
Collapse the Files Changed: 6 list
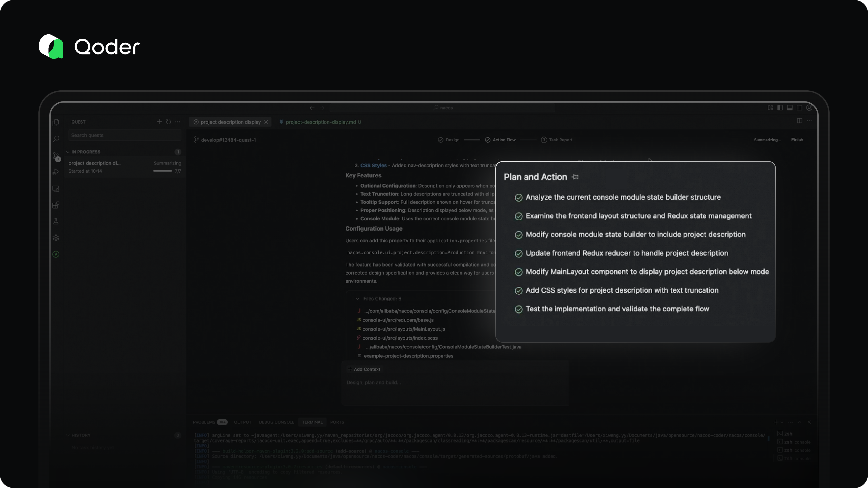pyautogui.click(x=357, y=299)
